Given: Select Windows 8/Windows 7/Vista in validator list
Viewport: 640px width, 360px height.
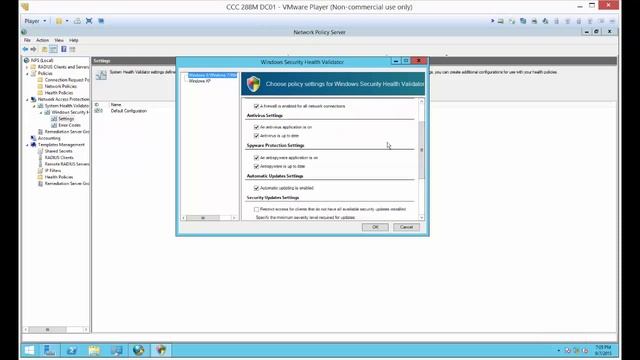Looking at the screenshot, I should tap(212, 76).
